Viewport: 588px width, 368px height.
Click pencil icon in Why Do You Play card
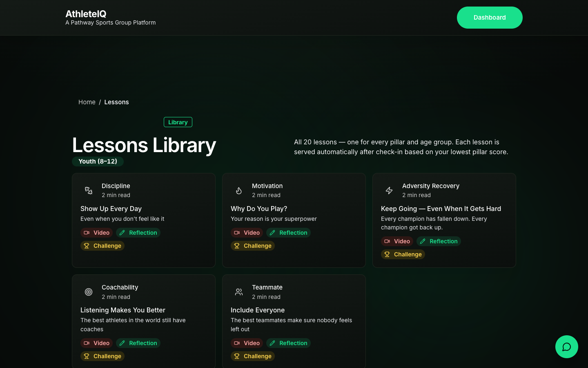pyautogui.click(x=272, y=233)
